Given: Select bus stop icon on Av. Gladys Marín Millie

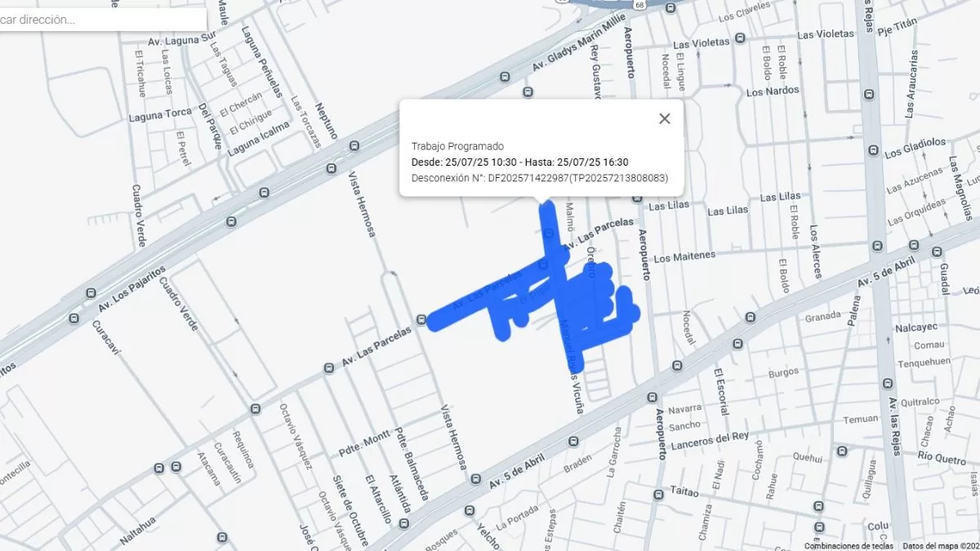Looking at the screenshot, I should [x=505, y=78].
